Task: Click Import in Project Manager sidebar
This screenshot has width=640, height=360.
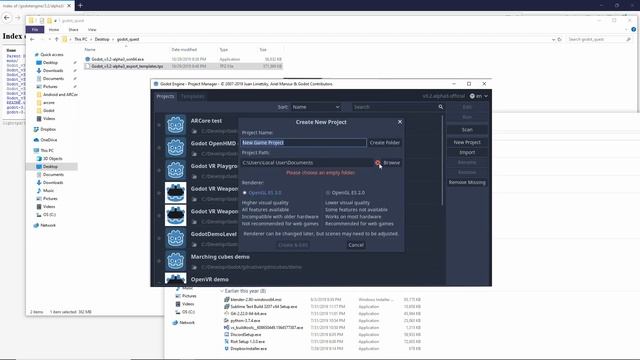Action: click(467, 152)
